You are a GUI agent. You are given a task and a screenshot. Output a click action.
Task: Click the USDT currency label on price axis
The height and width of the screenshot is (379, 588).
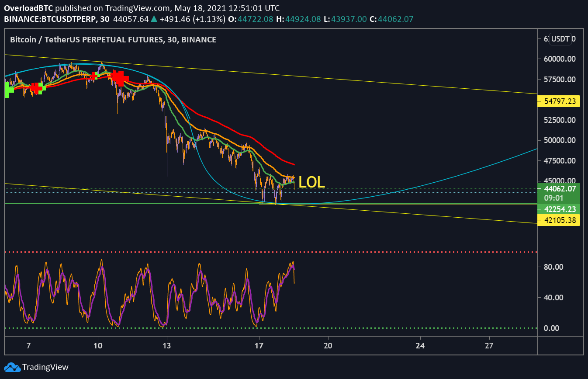click(x=560, y=39)
